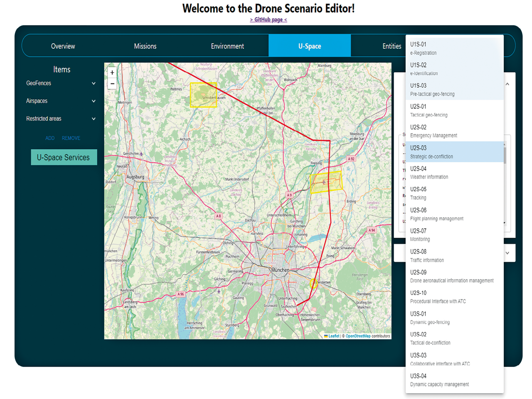Select U2S-03 Strategic de-confliction option
This screenshot has height=399, width=532.
[x=454, y=152]
